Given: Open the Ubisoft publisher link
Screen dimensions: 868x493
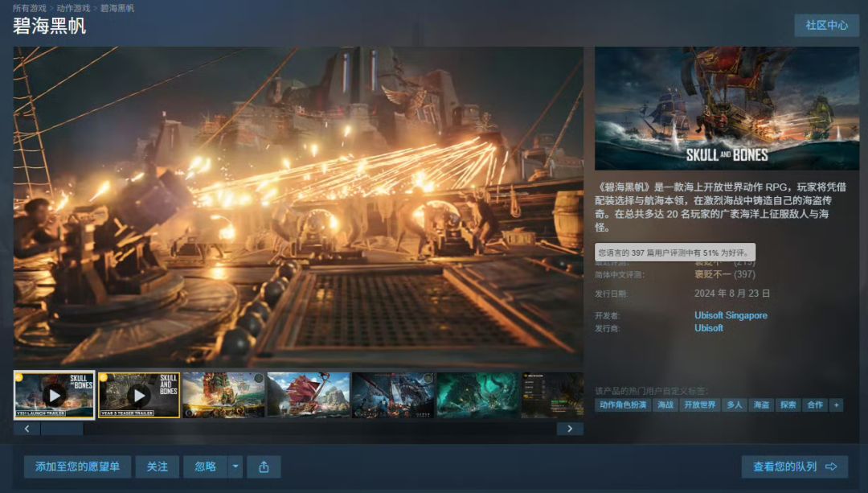Looking at the screenshot, I should (x=709, y=328).
